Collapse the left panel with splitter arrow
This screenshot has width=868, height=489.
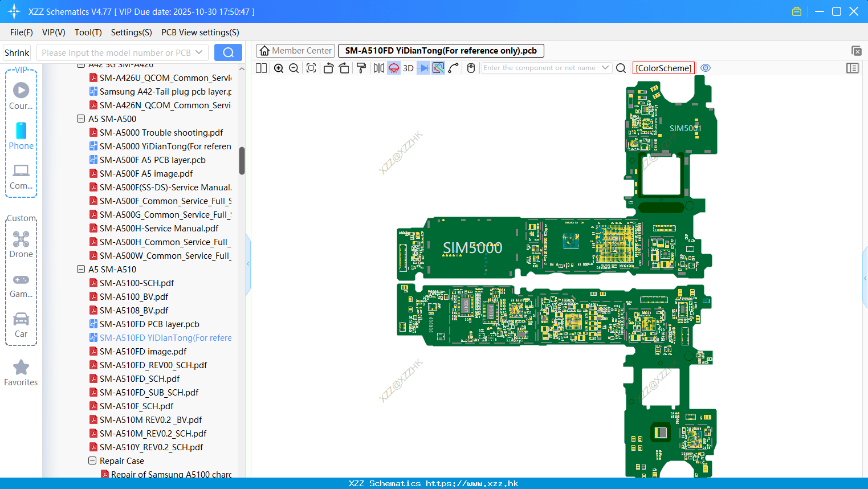point(248,264)
